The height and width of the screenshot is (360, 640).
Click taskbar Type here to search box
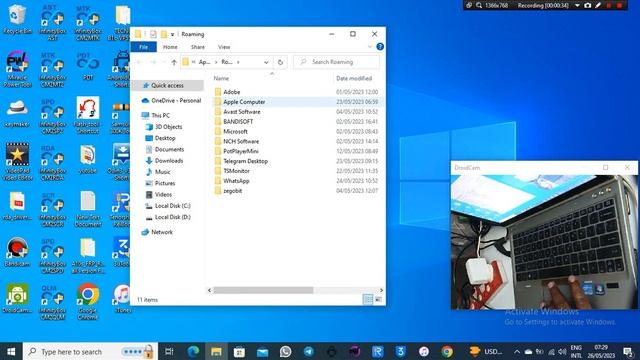click(x=90, y=351)
